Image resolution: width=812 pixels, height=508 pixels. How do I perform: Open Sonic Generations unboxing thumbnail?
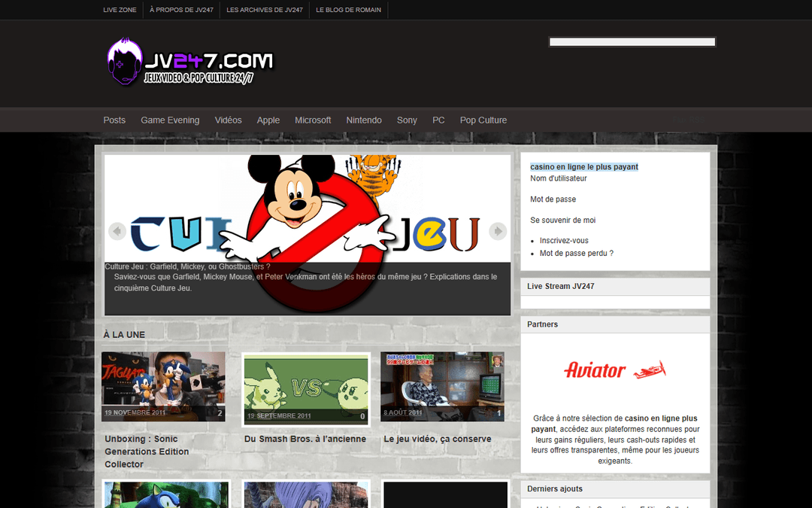163,387
